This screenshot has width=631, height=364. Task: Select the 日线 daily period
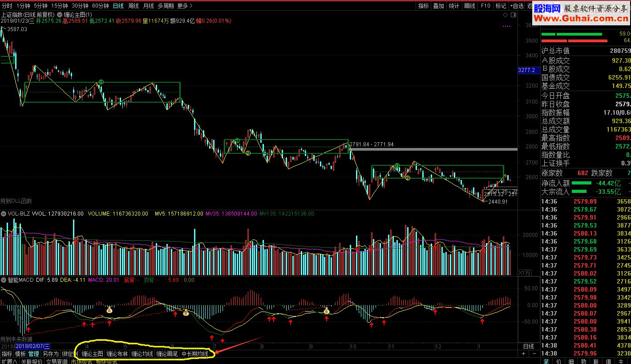pos(118,6)
